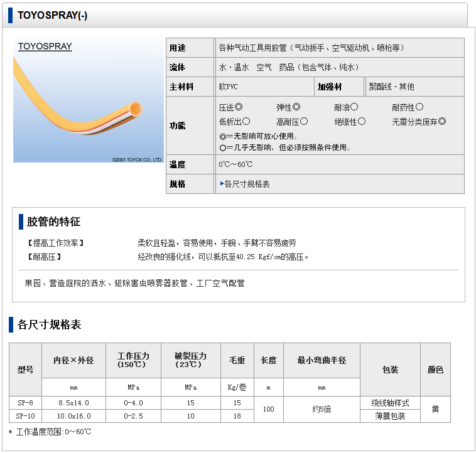The width and height of the screenshot is (476, 453).
Task: Select the 胶管的特征 section heading
Action: (x=53, y=221)
